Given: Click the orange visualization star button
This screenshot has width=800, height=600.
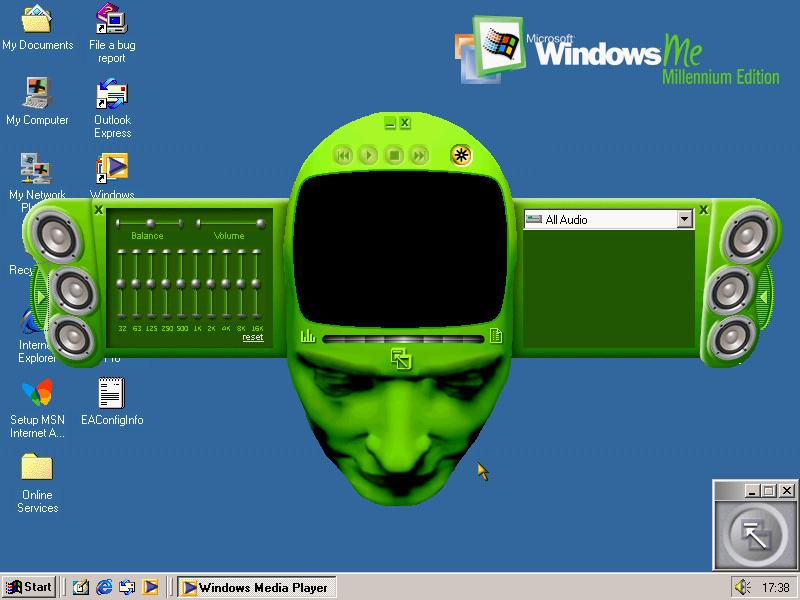Looking at the screenshot, I should pos(460,154).
